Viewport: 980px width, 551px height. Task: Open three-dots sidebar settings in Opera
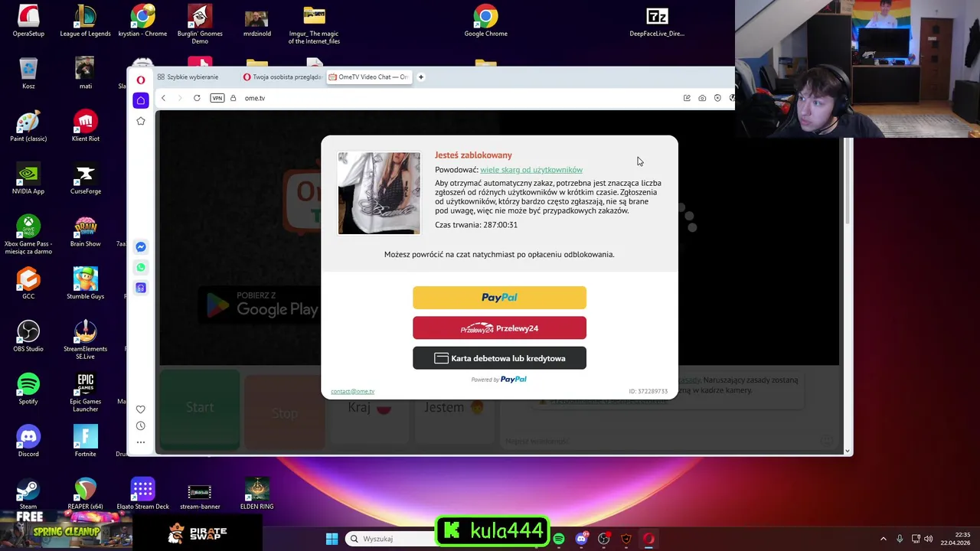click(x=141, y=442)
